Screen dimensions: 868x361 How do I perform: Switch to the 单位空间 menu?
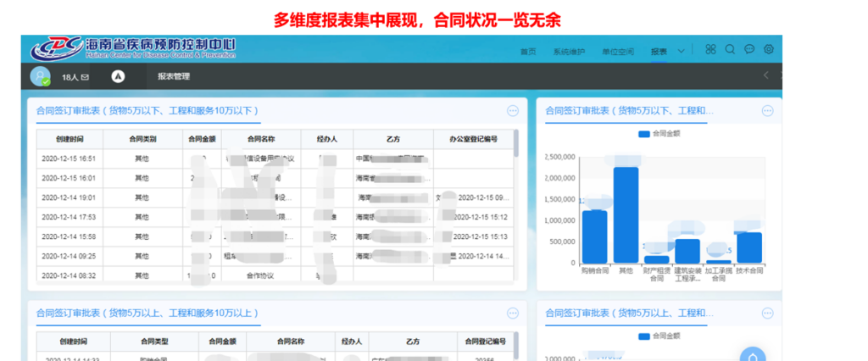click(618, 52)
